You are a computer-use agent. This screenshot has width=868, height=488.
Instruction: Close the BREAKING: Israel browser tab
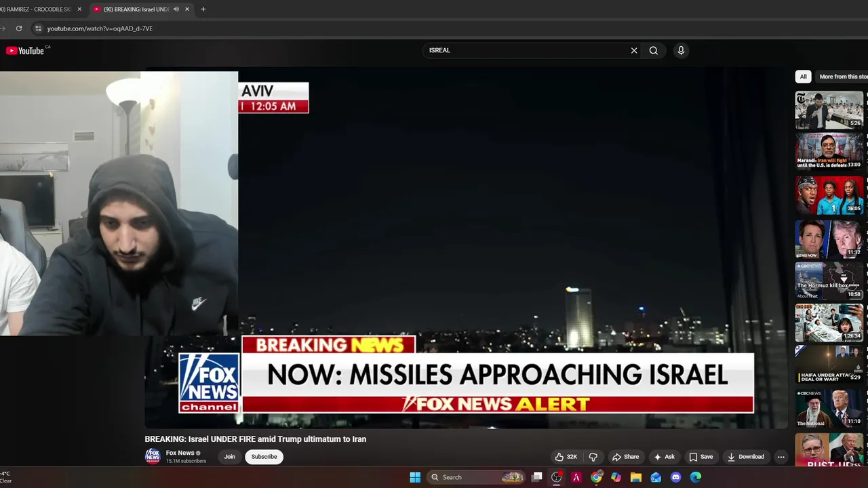pos(187,9)
